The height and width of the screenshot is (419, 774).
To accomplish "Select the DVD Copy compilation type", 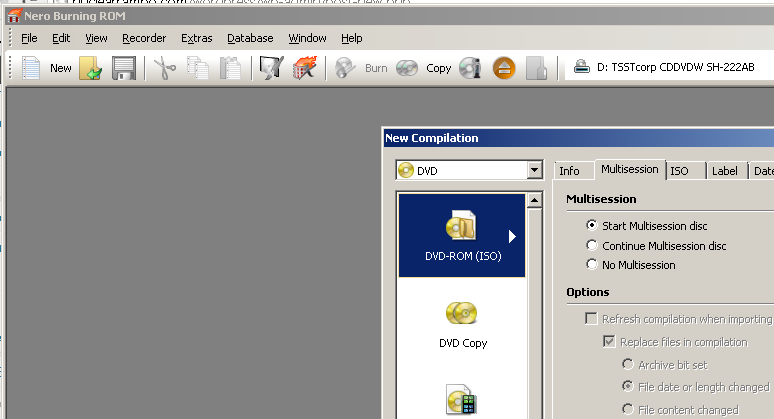I will [463, 324].
